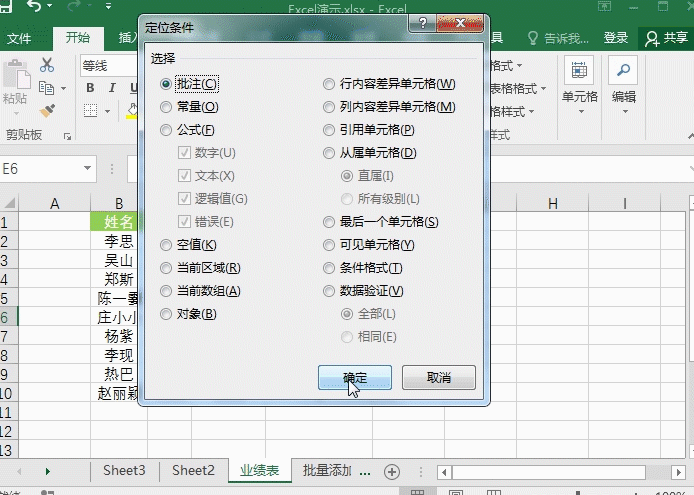Open the Name Box dropdown arrow

coord(87,168)
